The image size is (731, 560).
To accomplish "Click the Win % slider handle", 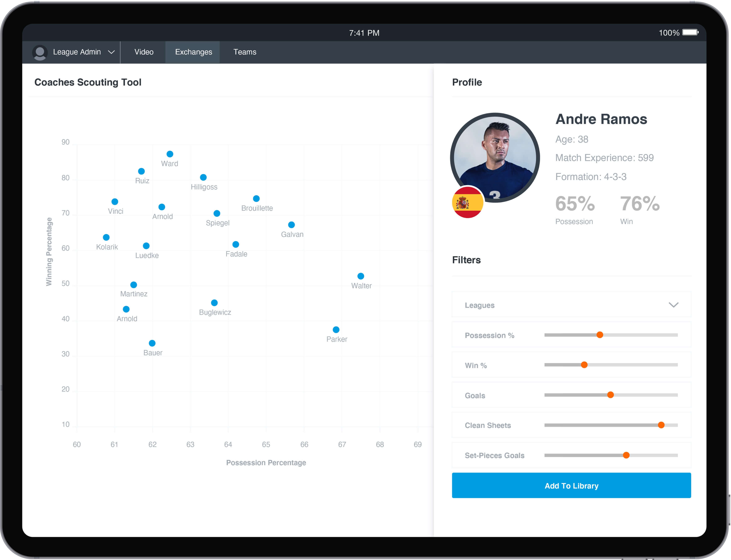I will (584, 365).
